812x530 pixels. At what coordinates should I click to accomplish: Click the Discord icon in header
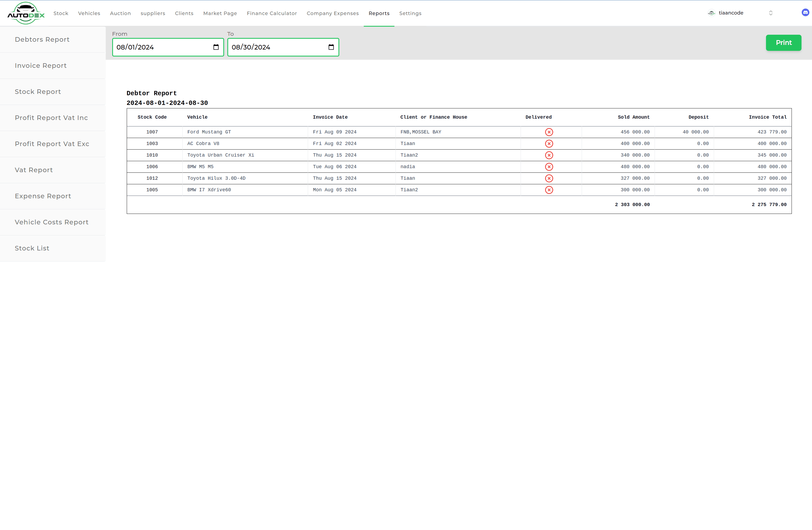805,13
